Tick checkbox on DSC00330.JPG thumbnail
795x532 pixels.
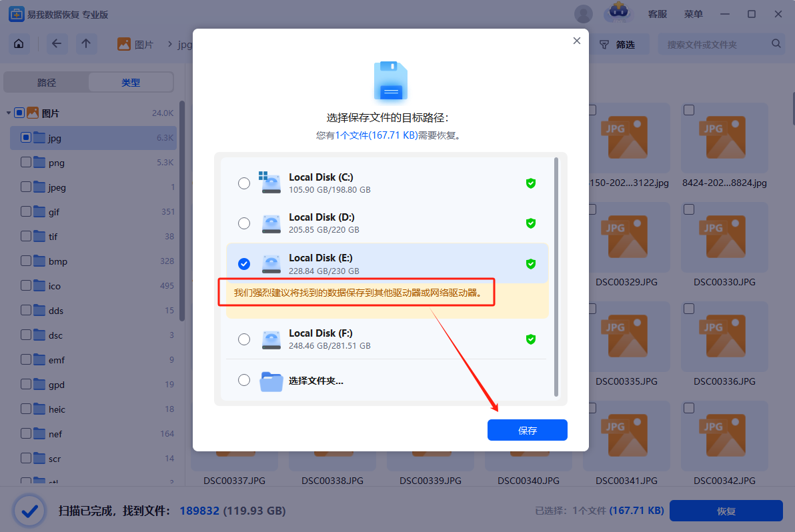(688, 209)
